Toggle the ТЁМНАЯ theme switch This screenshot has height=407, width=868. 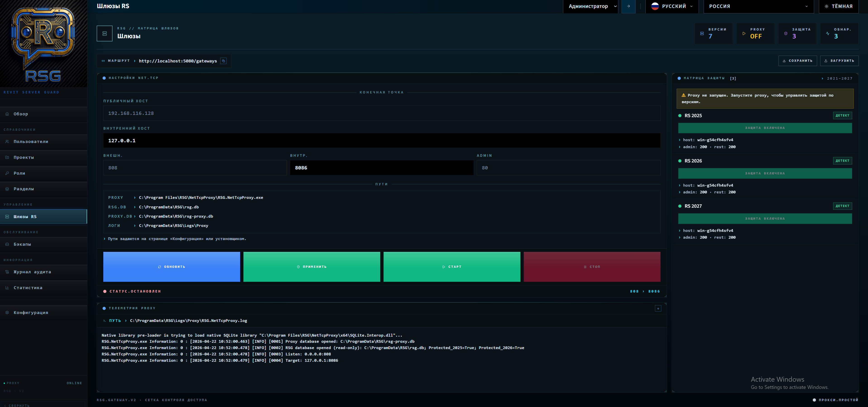coord(839,6)
